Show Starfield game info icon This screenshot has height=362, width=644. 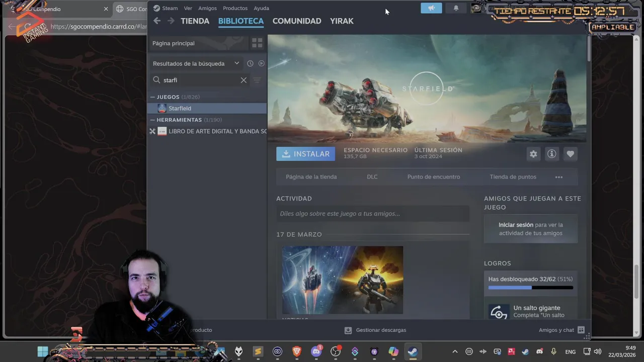pos(552,154)
